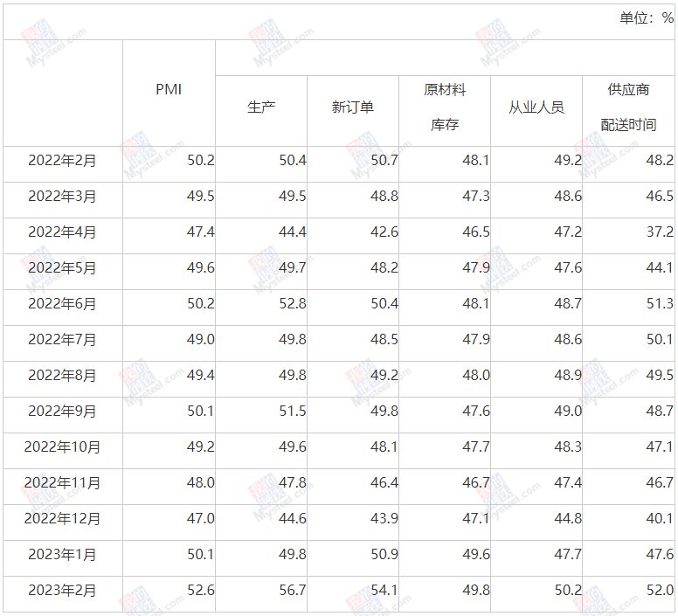Select 从业人员 value 44.8 in 2022年12月 row

click(568, 518)
